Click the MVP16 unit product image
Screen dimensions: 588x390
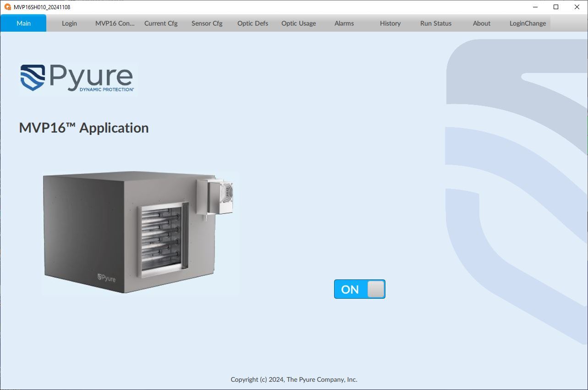tap(140, 233)
